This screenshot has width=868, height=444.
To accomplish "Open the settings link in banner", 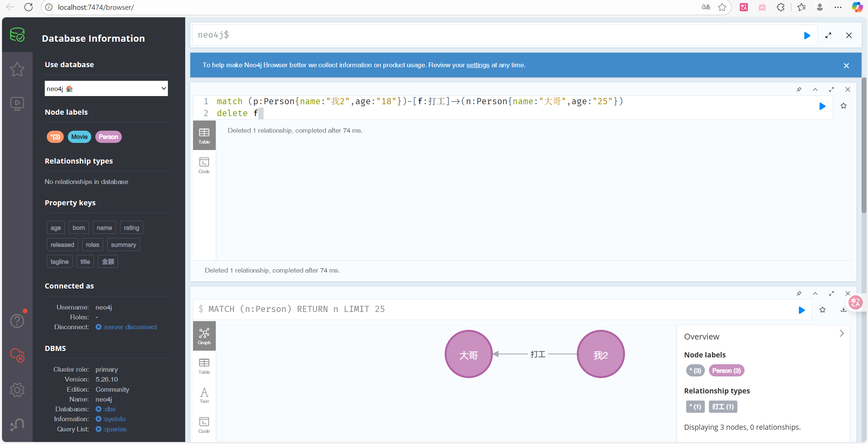I will [478, 65].
